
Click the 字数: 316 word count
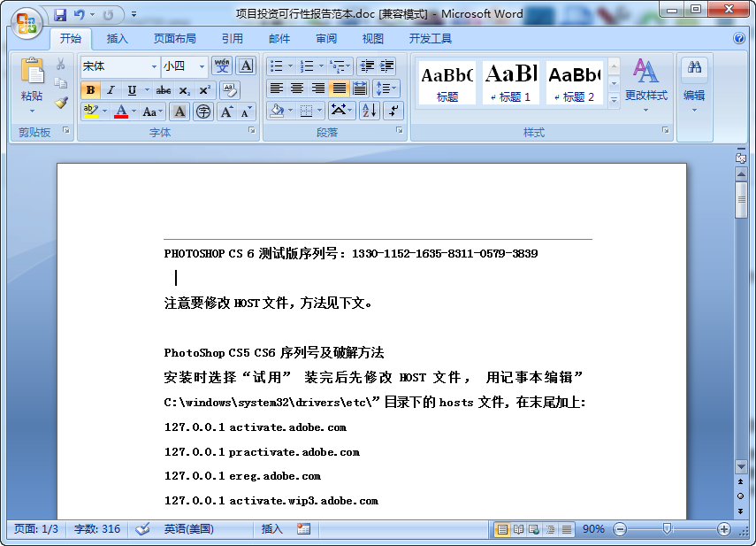click(x=97, y=529)
